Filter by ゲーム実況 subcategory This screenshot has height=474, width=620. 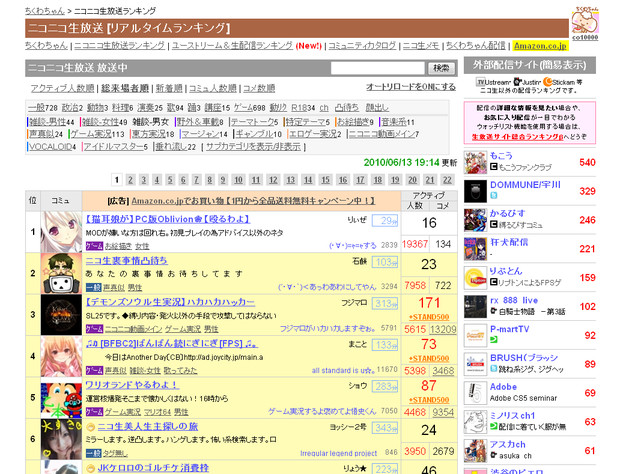[91, 134]
